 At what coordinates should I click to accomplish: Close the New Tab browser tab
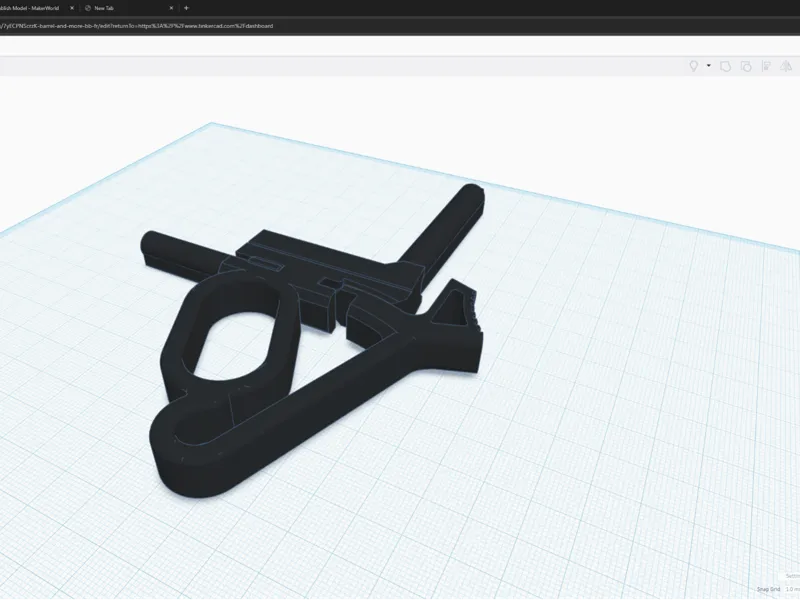(171, 8)
